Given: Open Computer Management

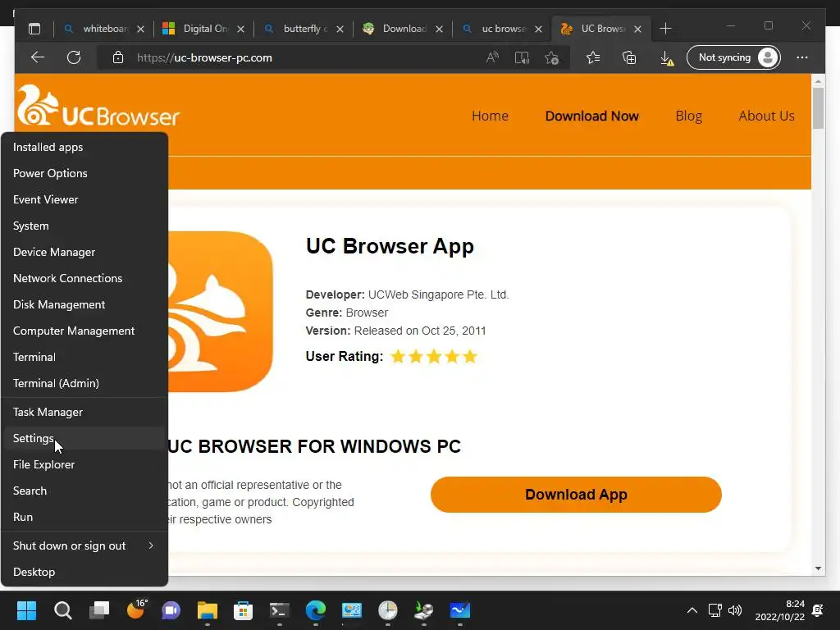Looking at the screenshot, I should [84, 331].
